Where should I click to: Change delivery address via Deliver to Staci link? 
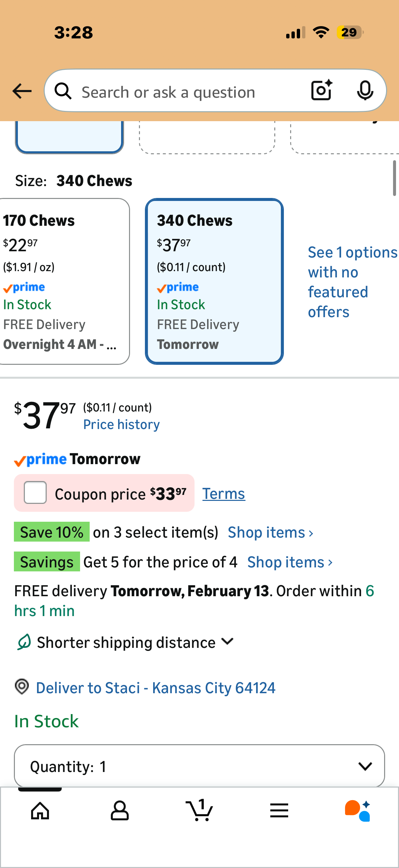155,687
